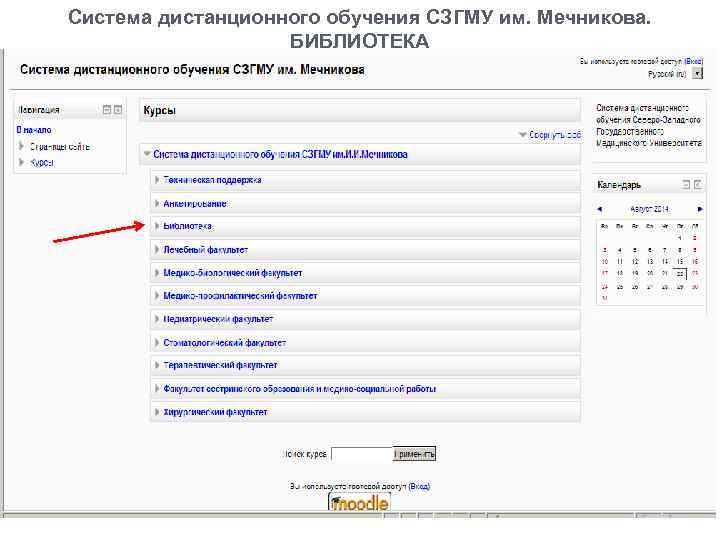The image size is (720, 540).
Task: Open the Курсы navigation item
Action: pos(42,163)
